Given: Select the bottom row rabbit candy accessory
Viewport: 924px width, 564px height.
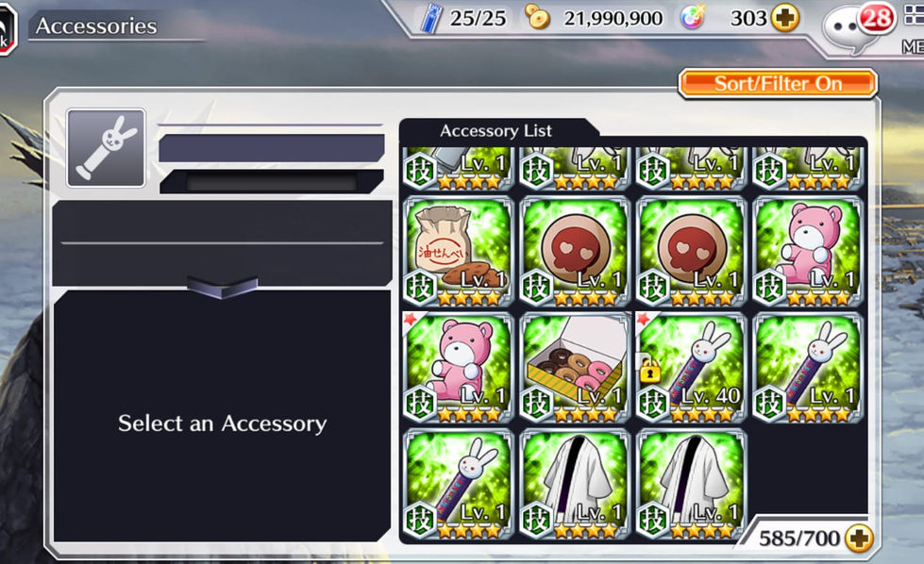Looking at the screenshot, I should 458,485.
